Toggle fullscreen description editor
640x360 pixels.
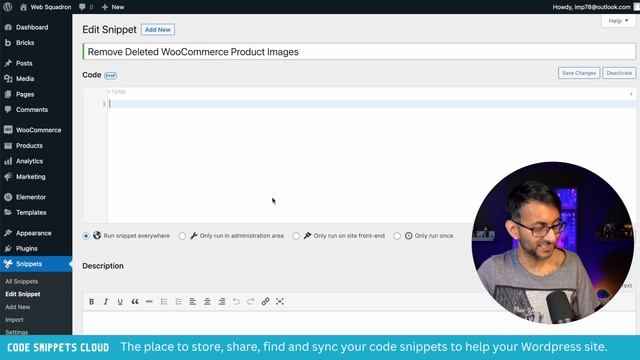pos(280,302)
